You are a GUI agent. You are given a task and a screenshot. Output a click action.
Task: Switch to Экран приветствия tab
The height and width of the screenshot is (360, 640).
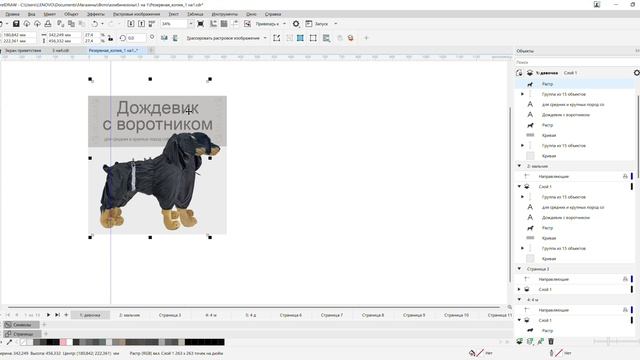(23, 51)
